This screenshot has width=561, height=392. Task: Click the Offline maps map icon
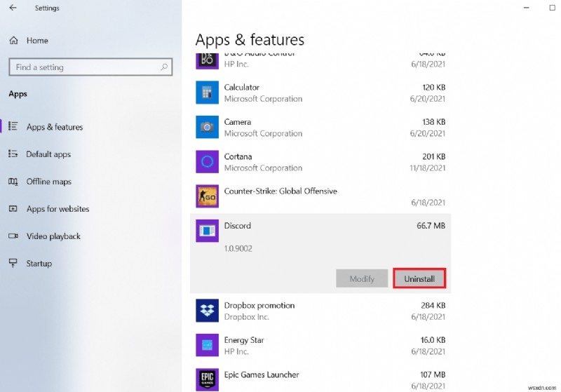click(13, 182)
